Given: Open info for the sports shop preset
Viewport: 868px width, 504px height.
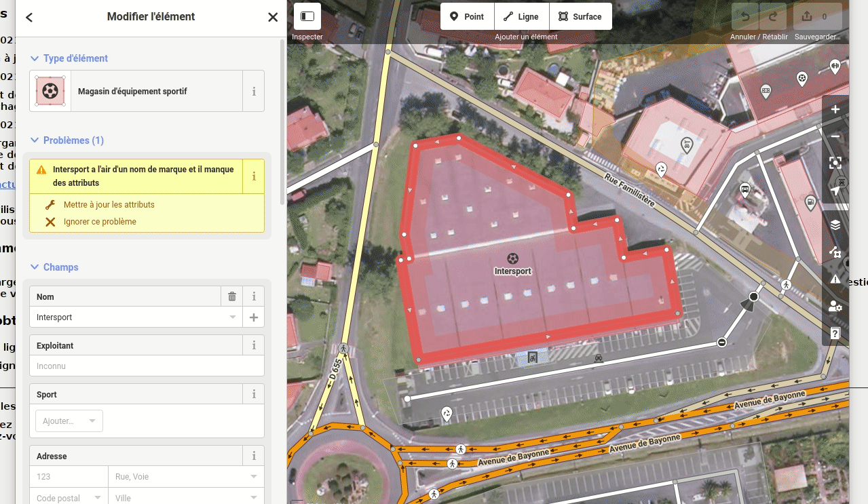Looking at the screenshot, I should [254, 92].
